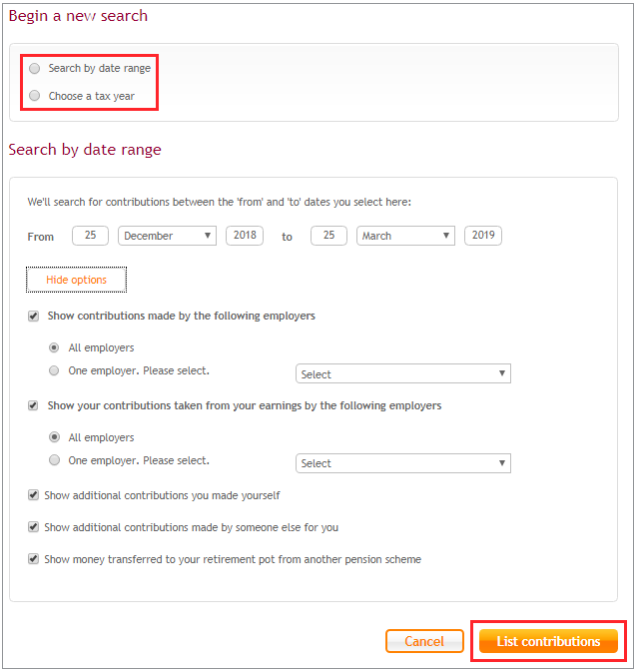The width and height of the screenshot is (636, 672).
Task: Open the Select dropdown for your earnings contributions
Action: pyautogui.click(x=403, y=463)
